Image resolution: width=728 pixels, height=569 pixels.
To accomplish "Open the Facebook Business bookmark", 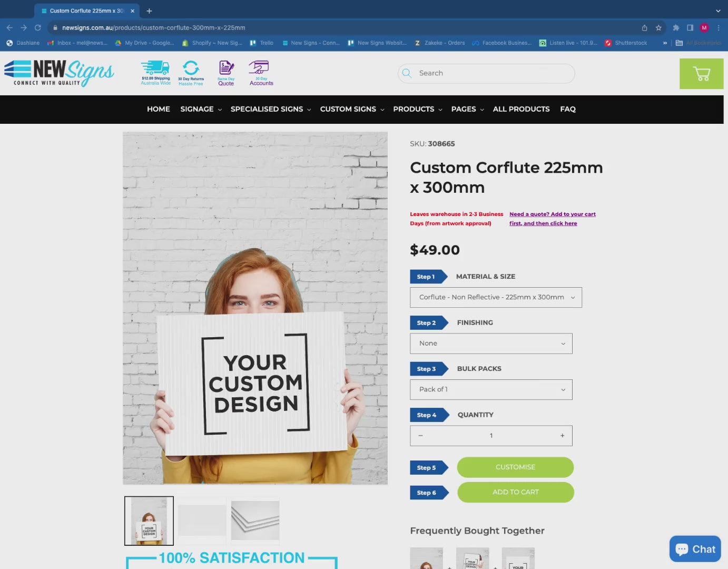I will [x=502, y=43].
